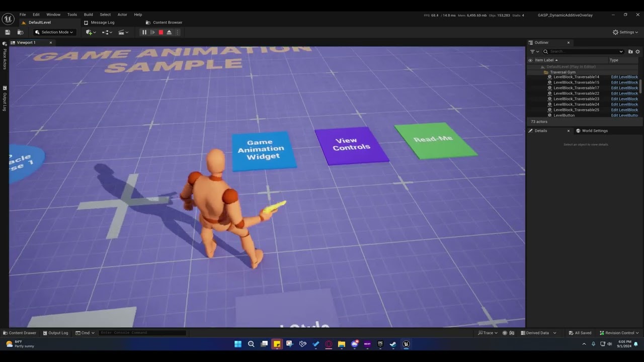The image size is (644, 362).
Task: Open the Content Drawer
Action: point(20,333)
